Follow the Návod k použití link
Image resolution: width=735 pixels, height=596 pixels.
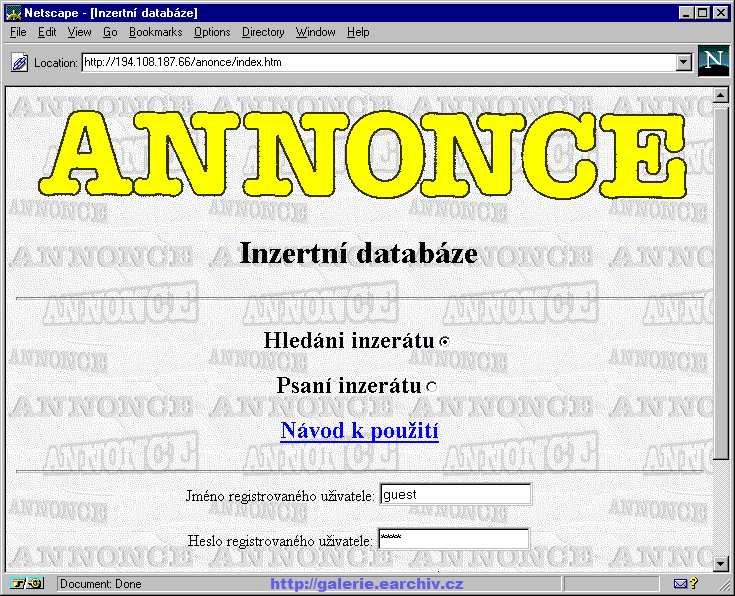(360, 430)
